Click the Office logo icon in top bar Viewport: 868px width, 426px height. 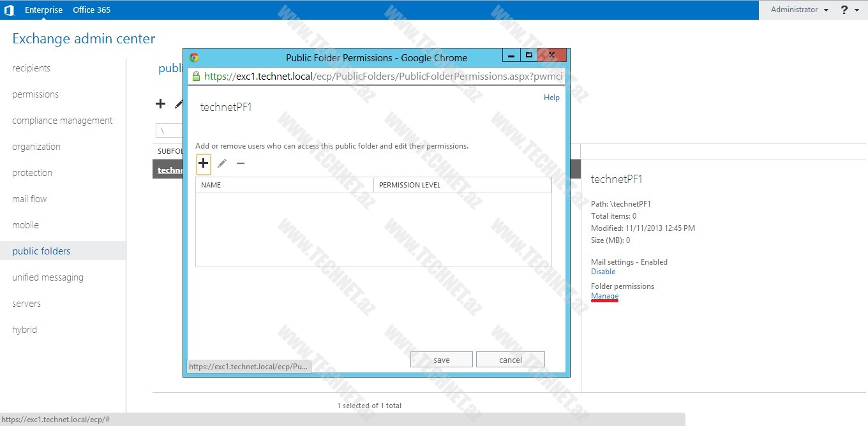click(x=9, y=10)
